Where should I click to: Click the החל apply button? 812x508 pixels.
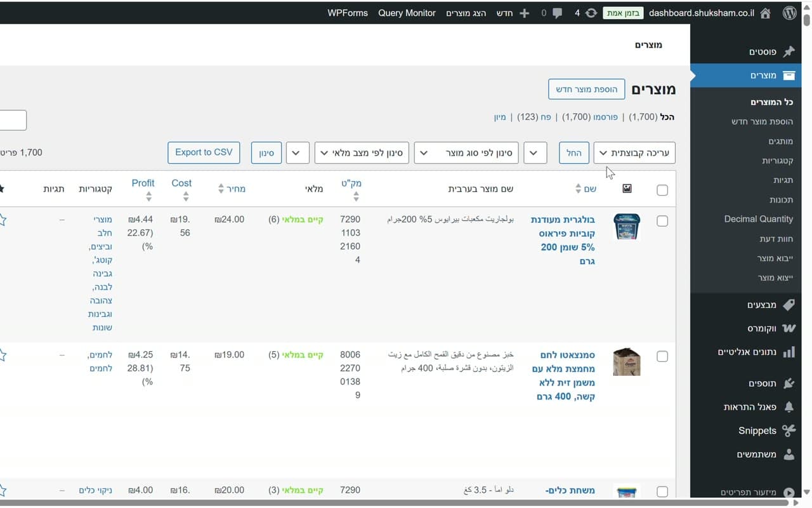[x=574, y=153]
